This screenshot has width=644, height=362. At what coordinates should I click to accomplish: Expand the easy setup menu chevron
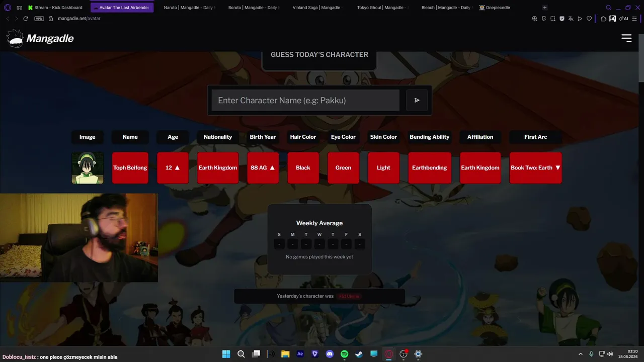[635, 19]
